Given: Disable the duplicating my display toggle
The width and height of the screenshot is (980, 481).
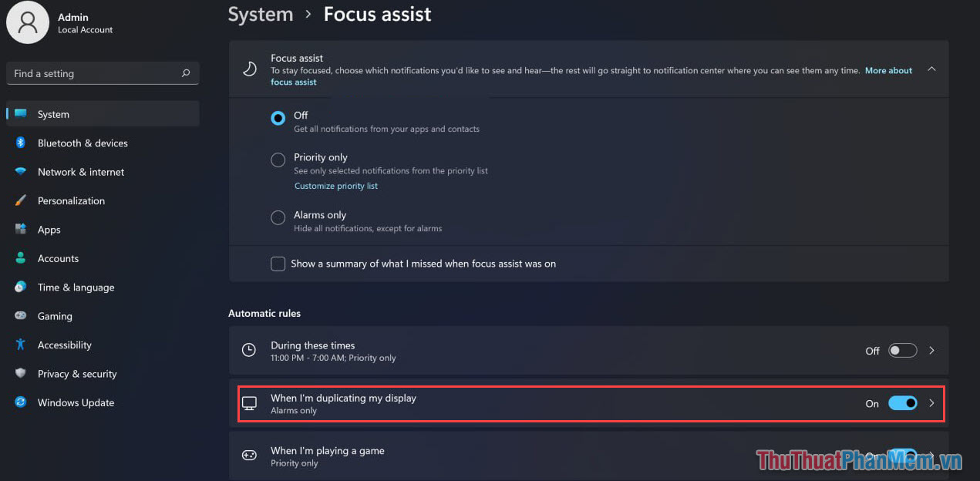Looking at the screenshot, I should pos(902,403).
